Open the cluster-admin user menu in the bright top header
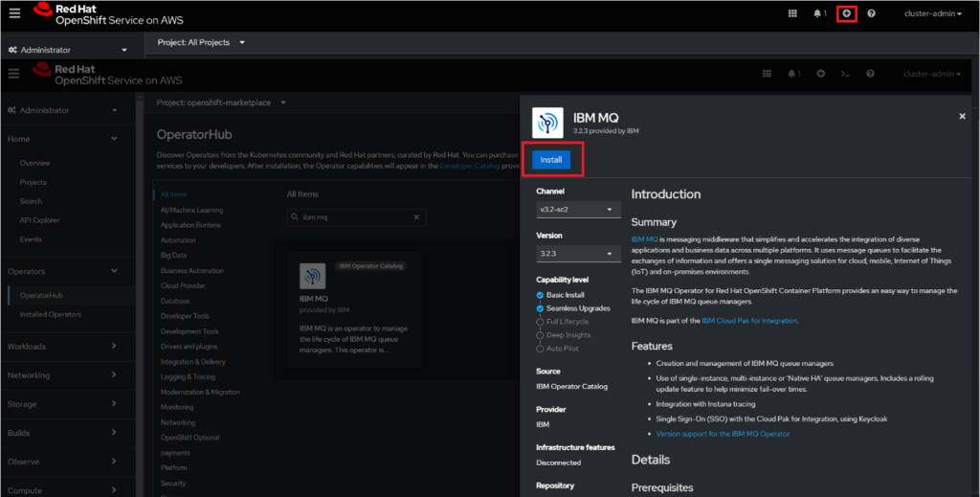 tap(932, 13)
